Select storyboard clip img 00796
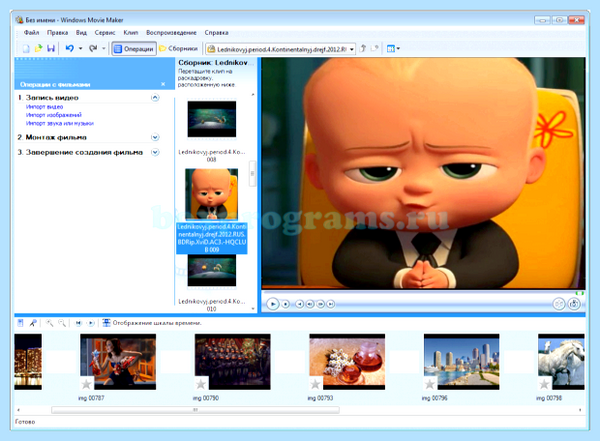This screenshot has width=600, height=441. [x=461, y=362]
